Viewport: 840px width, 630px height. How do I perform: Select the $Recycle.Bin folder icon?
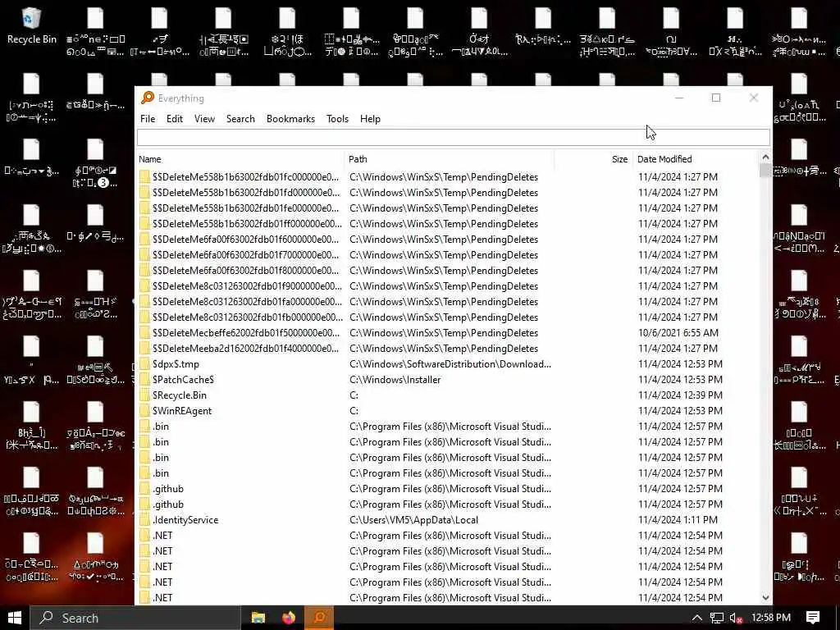click(144, 395)
